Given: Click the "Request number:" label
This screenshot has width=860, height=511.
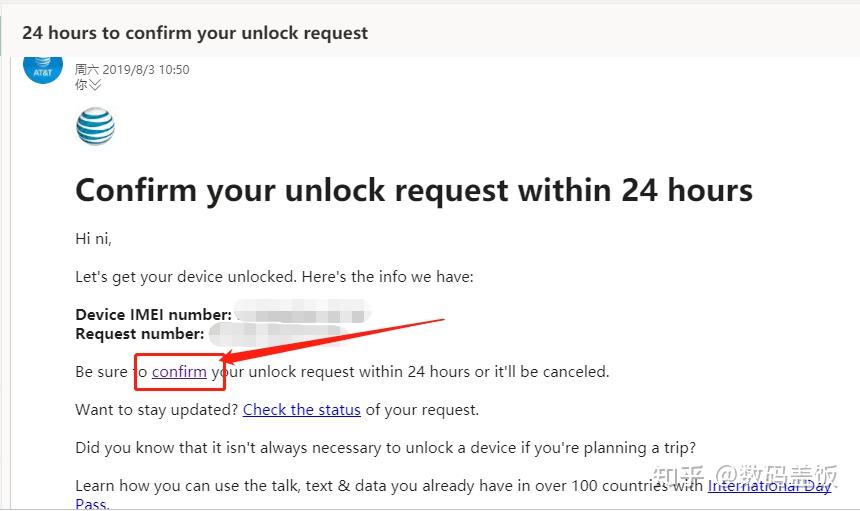Looking at the screenshot, I should 140,334.
